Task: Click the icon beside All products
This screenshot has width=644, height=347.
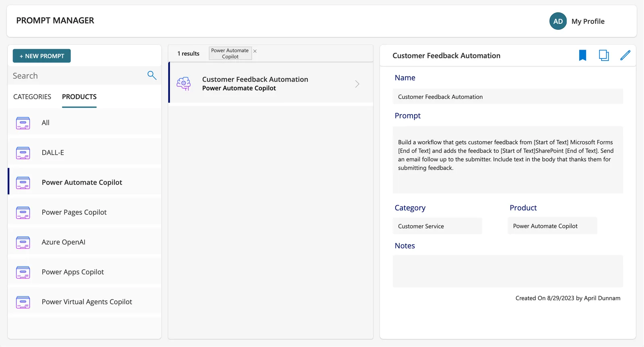Action: click(x=23, y=123)
